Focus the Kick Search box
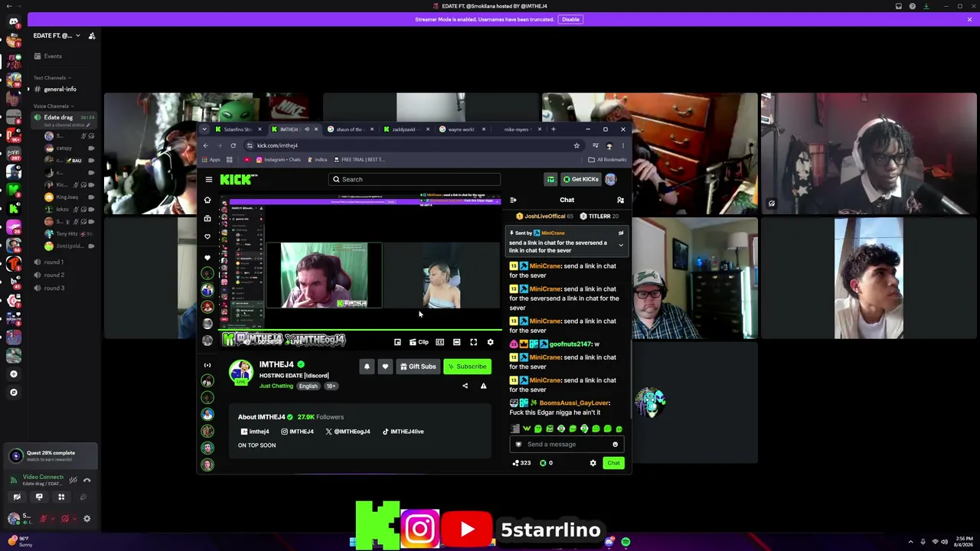 414,179
